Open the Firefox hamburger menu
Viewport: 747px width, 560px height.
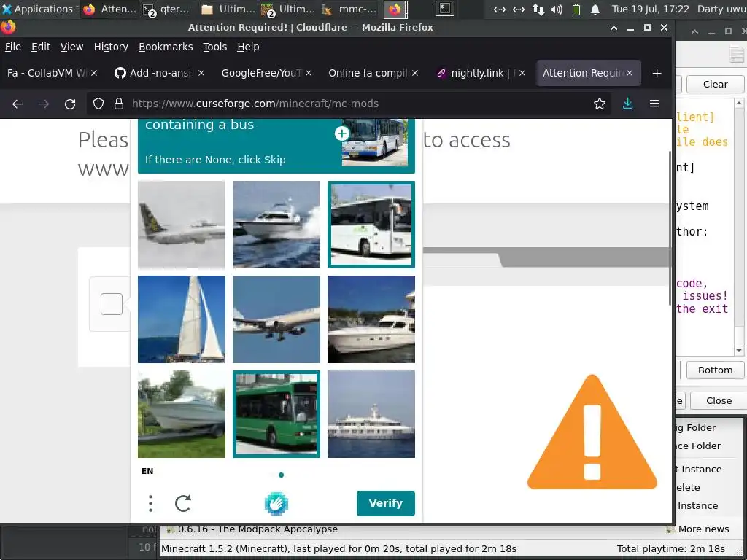point(654,104)
